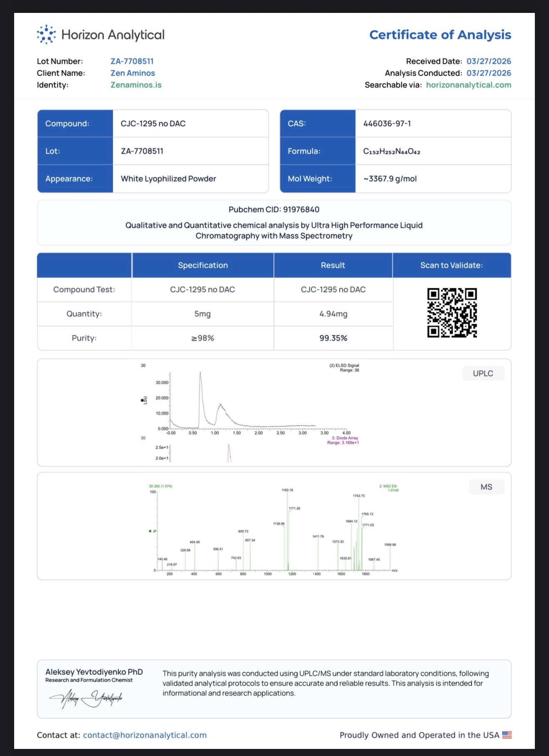549x756 pixels.
Task: Click the Diode Array chart label
Action: coord(343,440)
